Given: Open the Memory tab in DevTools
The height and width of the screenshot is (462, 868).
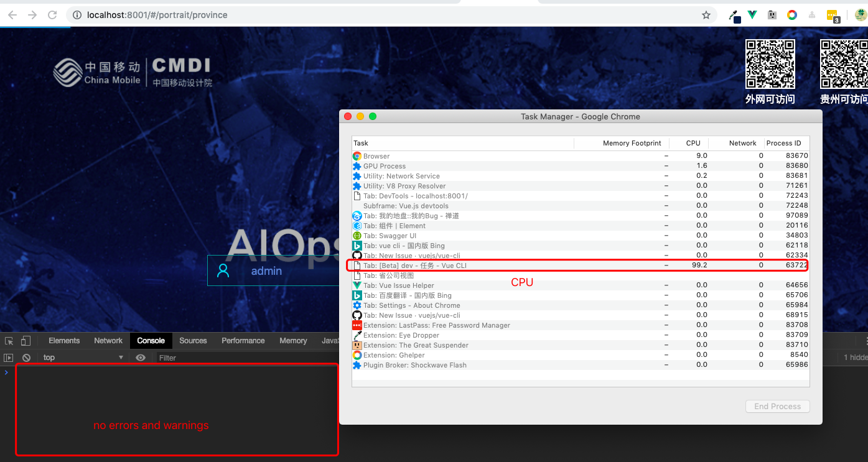Looking at the screenshot, I should 293,341.
